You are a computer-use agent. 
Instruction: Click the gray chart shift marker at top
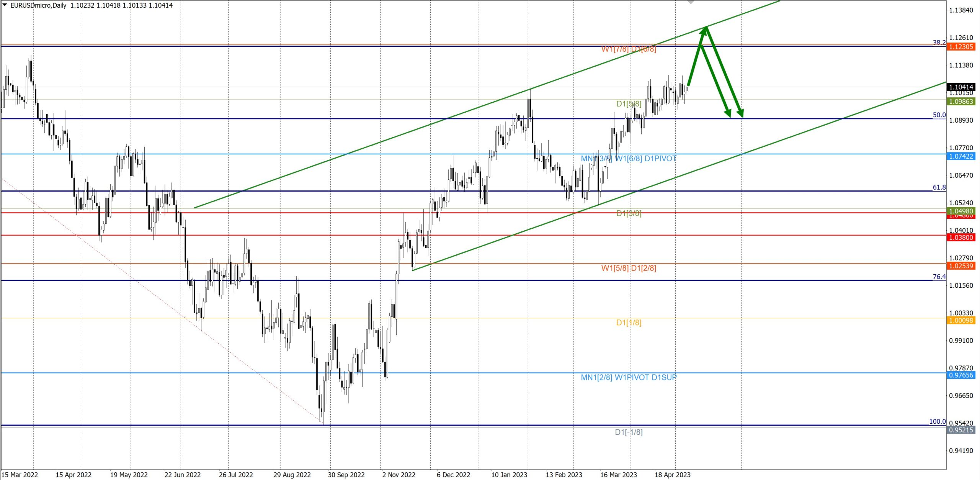[691, 2]
